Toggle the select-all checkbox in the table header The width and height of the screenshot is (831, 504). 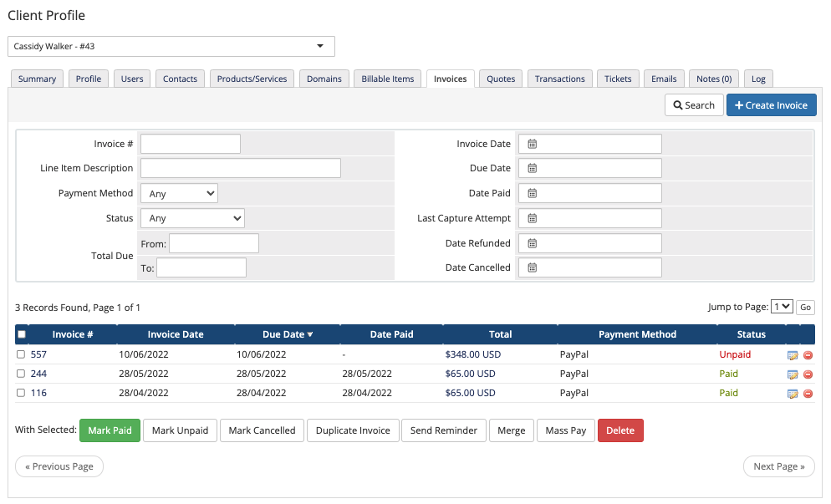point(21,333)
